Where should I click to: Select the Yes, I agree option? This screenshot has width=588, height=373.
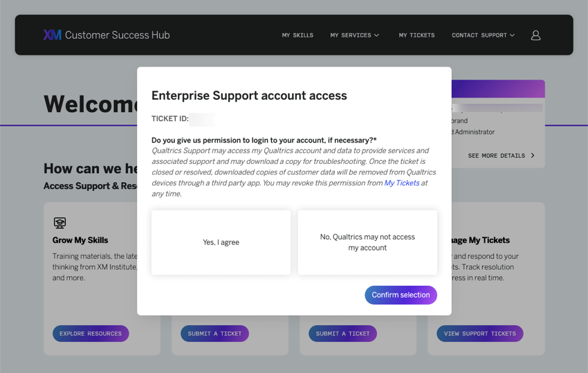(221, 242)
